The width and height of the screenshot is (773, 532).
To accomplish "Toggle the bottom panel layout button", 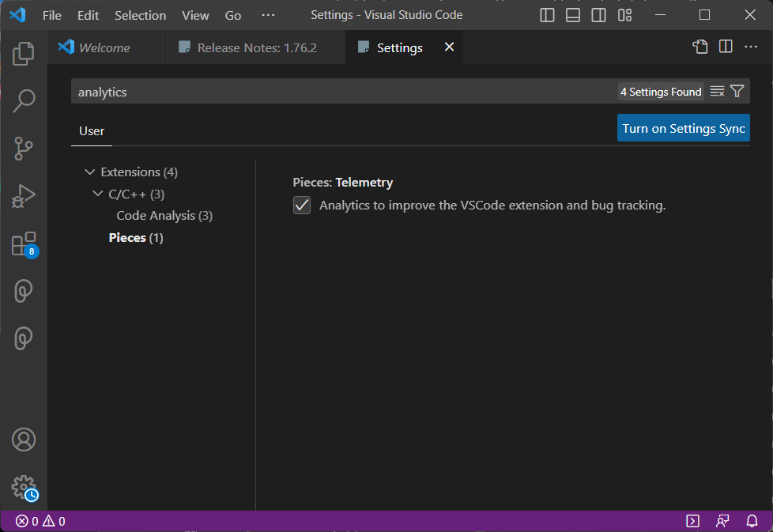I will click(x=573, y=15).
